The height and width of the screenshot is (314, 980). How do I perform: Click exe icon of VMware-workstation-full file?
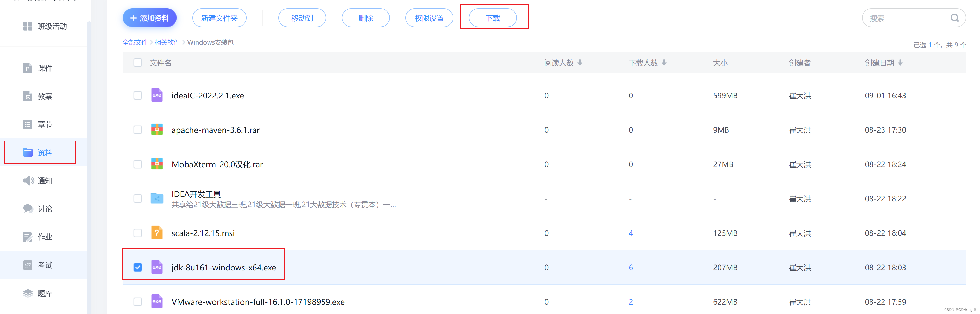[157, 301]
